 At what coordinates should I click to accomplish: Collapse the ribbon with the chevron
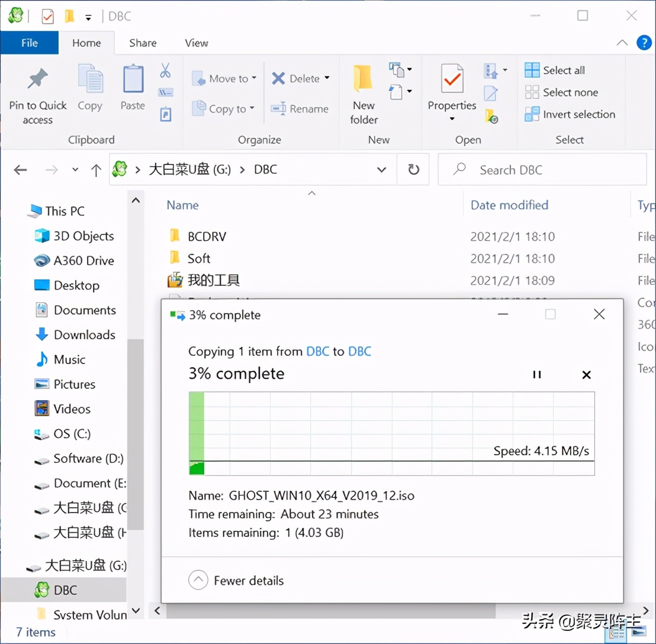pos(622,43)
